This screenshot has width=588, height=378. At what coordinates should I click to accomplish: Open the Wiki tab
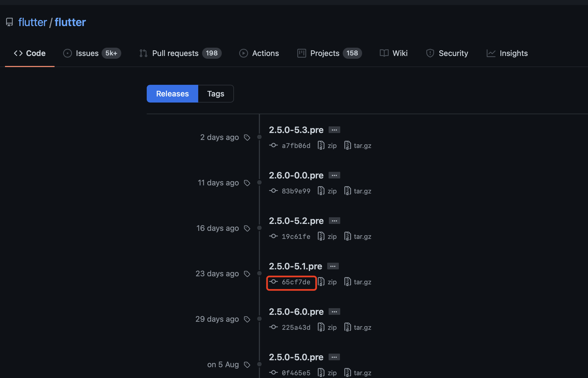click(x=394, y=53)
